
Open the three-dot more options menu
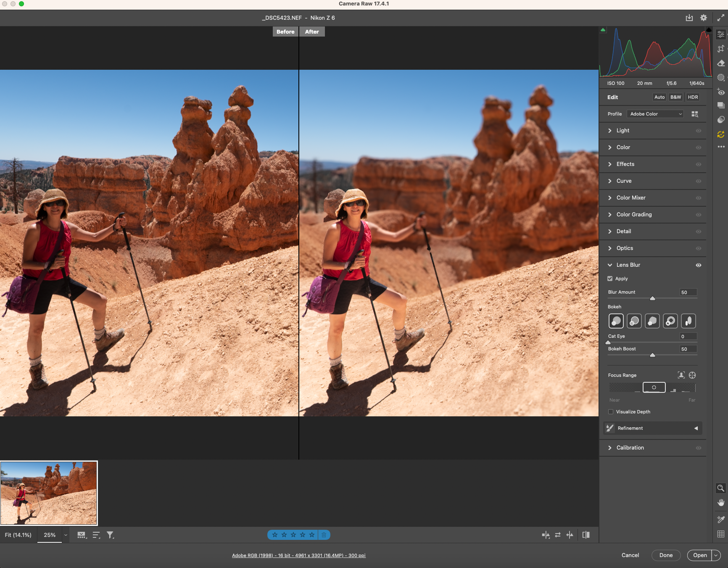721,147
